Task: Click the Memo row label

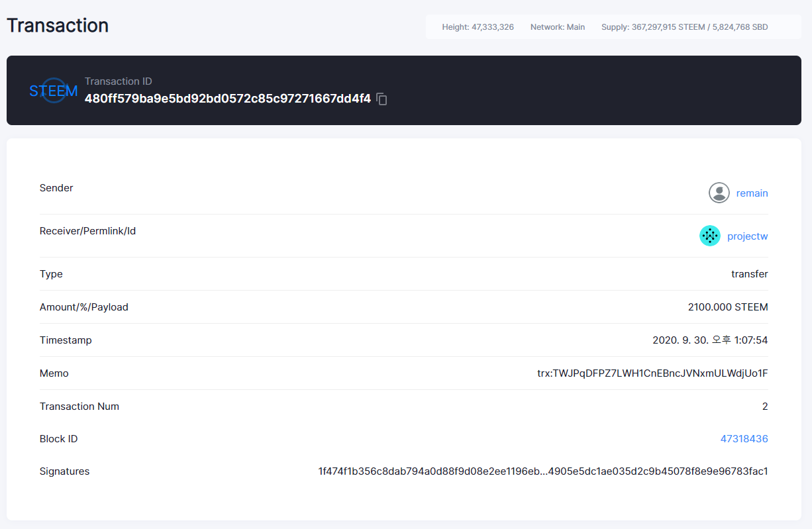Action: click(x=54, y=373)
